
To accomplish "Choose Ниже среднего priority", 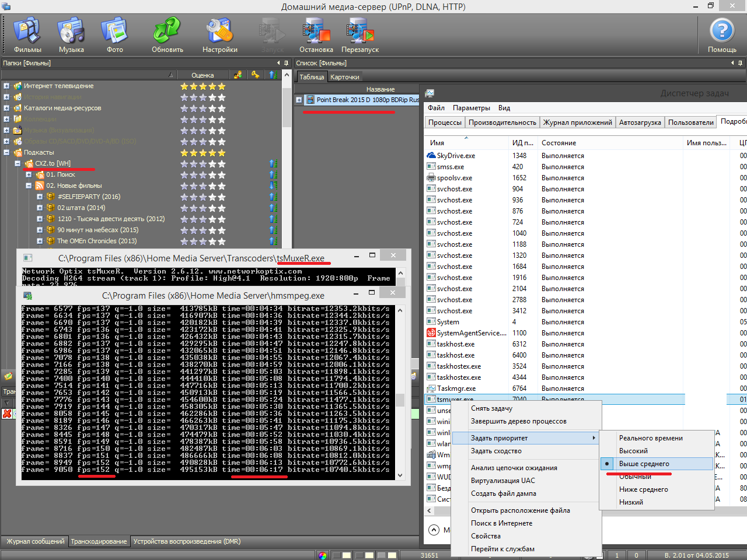I will 643,489.
